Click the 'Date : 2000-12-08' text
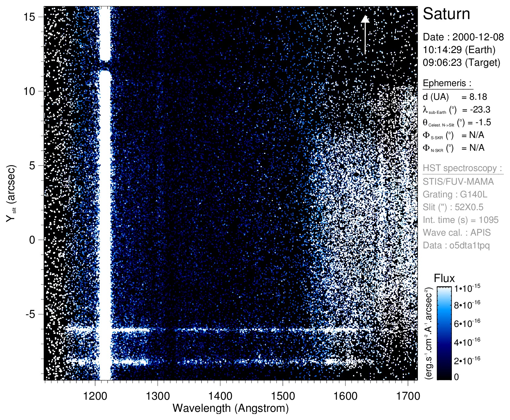Screen dimensions: 510x420 pyautogui.click(x=463, y=37)
